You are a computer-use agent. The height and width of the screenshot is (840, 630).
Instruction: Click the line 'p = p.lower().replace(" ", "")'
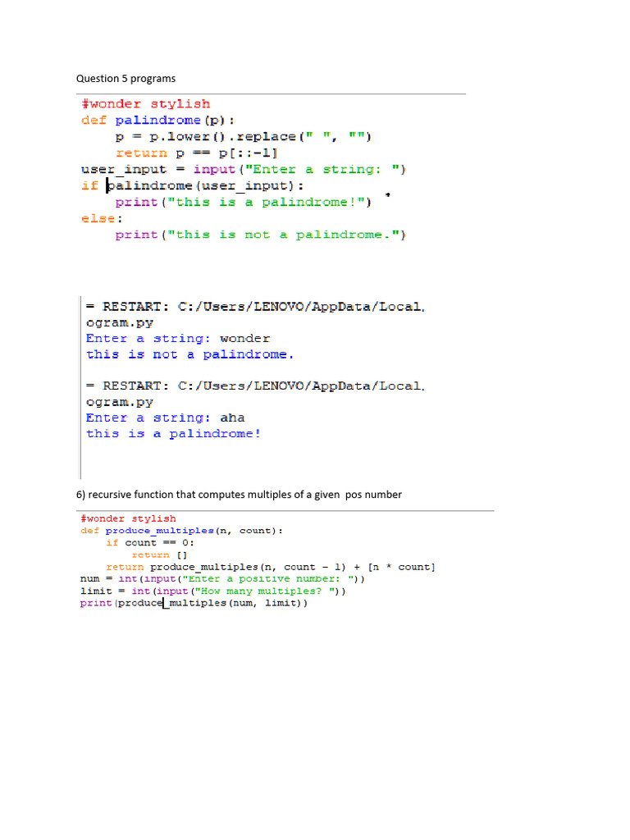tap(244, 137)
